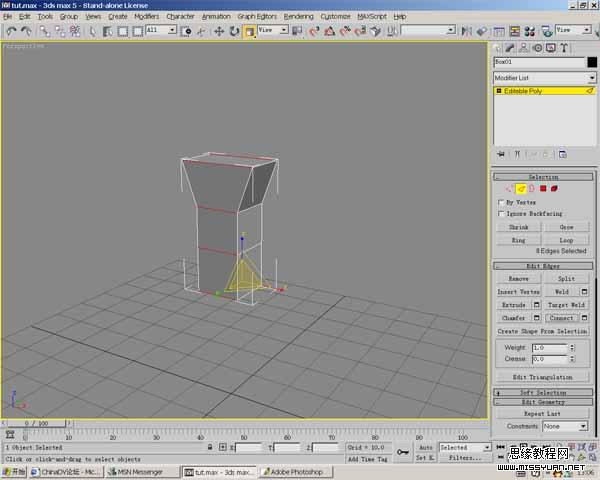Open the Display command panel

(551, 48)
